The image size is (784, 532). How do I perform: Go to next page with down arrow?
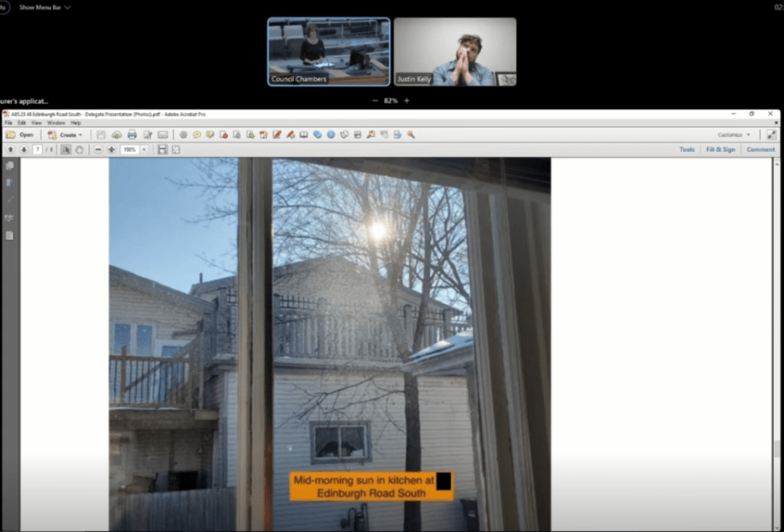(23, 149)
